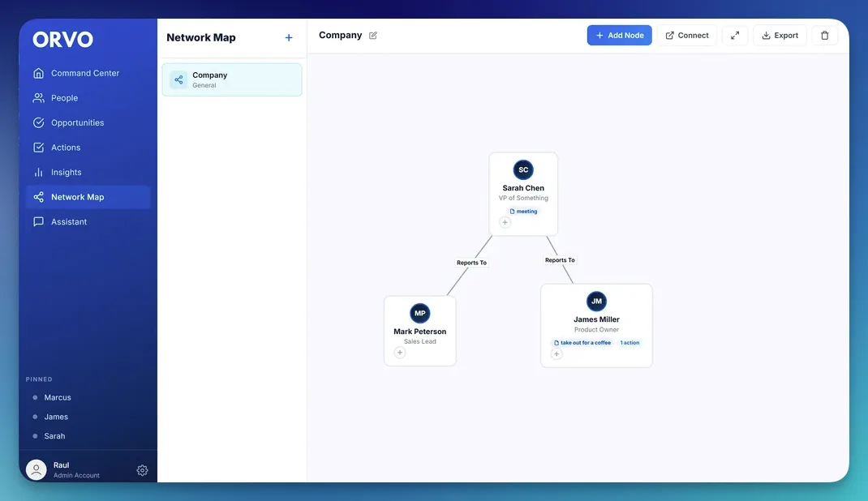Click the plus under Mark Peterson node
The height and width of the screenshot is (501, 868).
pyautogui.click(x=400, y=353)
